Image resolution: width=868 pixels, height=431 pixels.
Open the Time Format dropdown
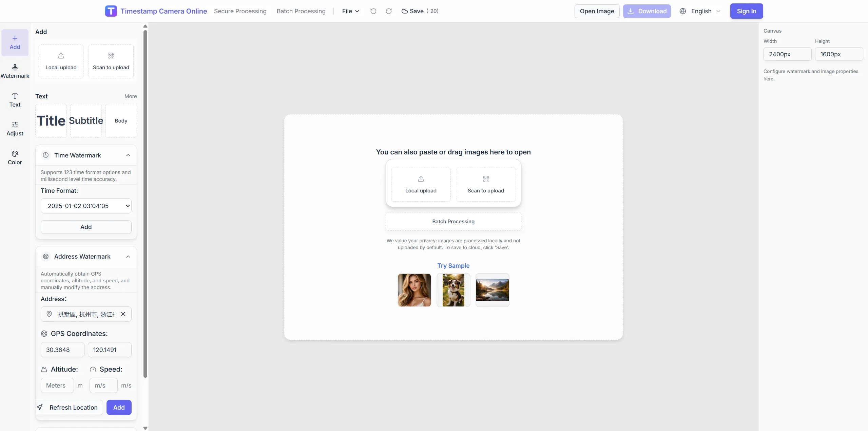pos(86,206)
